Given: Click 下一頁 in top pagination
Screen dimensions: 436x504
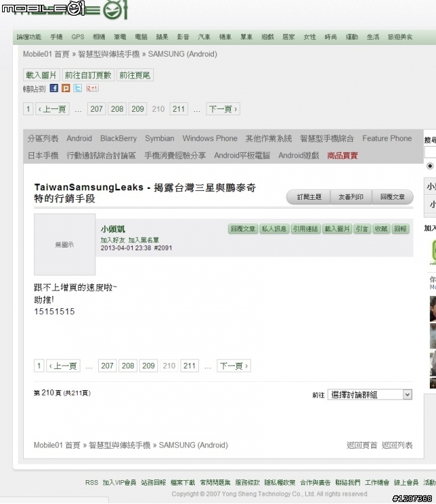Looking at the screenshot, I should 223,109.
